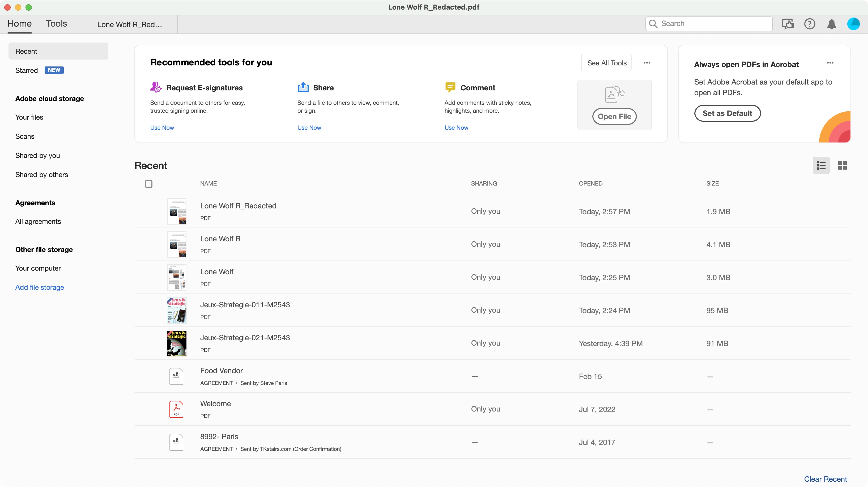Select the Food Vendor agreement name
The image size is (868, 487).
pos(221,371)
